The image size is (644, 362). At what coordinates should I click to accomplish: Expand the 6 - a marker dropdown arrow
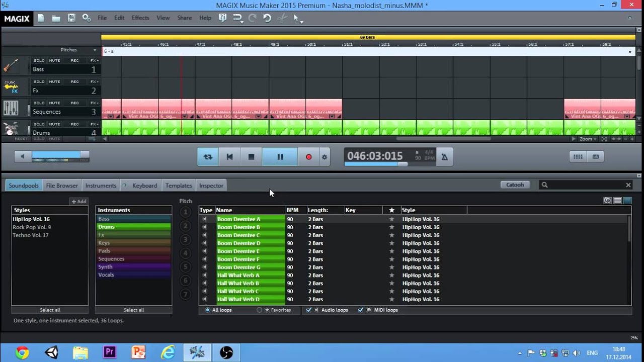click(630, 52)
